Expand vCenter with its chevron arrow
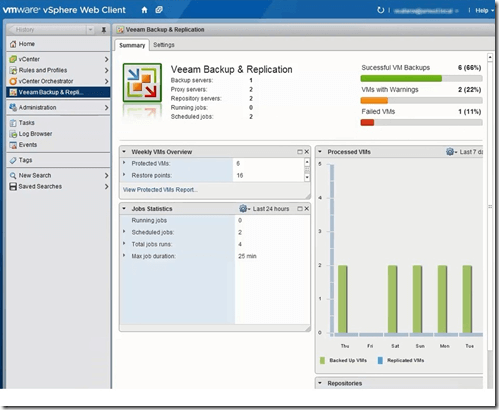The image size is (499, 410). (106, 59)
